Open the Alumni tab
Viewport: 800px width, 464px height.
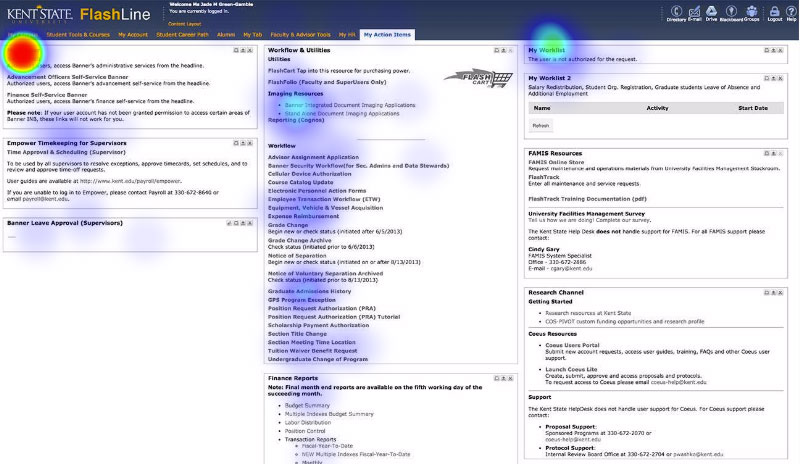click(x=226, y=35)
